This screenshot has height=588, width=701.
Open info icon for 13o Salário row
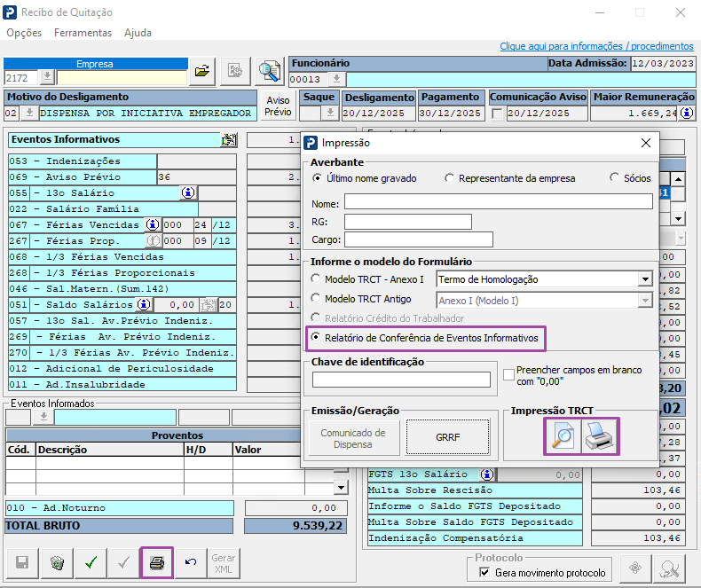188,193
